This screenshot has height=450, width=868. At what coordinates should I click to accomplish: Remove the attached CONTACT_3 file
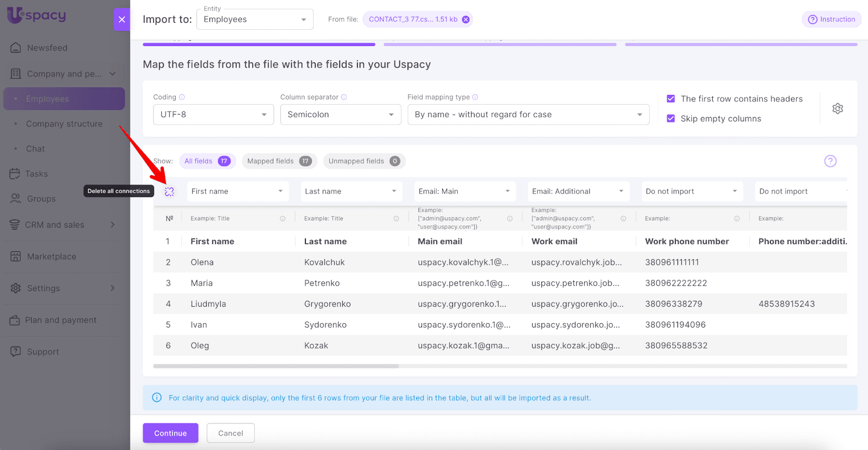tap(465, 20)
